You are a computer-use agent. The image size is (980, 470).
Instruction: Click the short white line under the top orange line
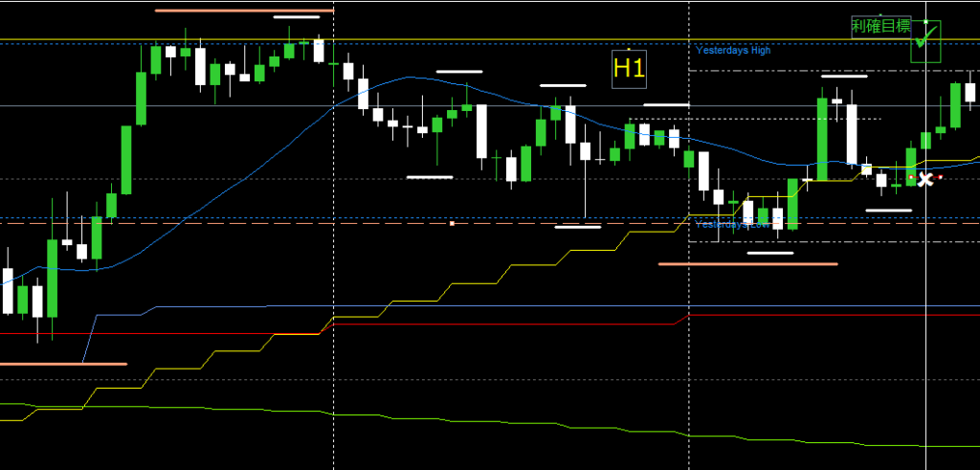[x=297, y=17]
